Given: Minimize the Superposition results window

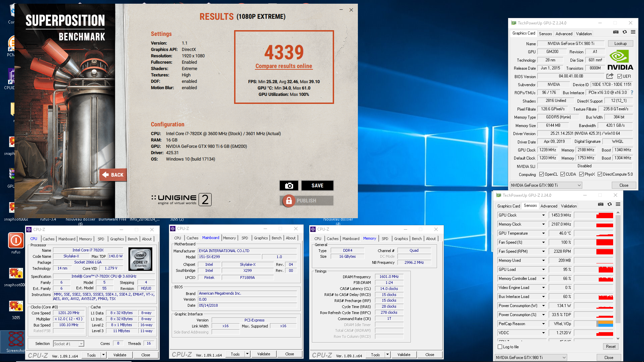Looking at the screenshot, I should (x=341, y=10).
